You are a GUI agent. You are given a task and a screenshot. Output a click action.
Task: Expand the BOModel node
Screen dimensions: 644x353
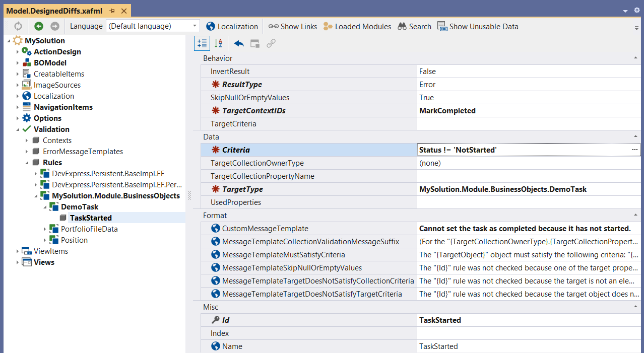coord(17,63)
